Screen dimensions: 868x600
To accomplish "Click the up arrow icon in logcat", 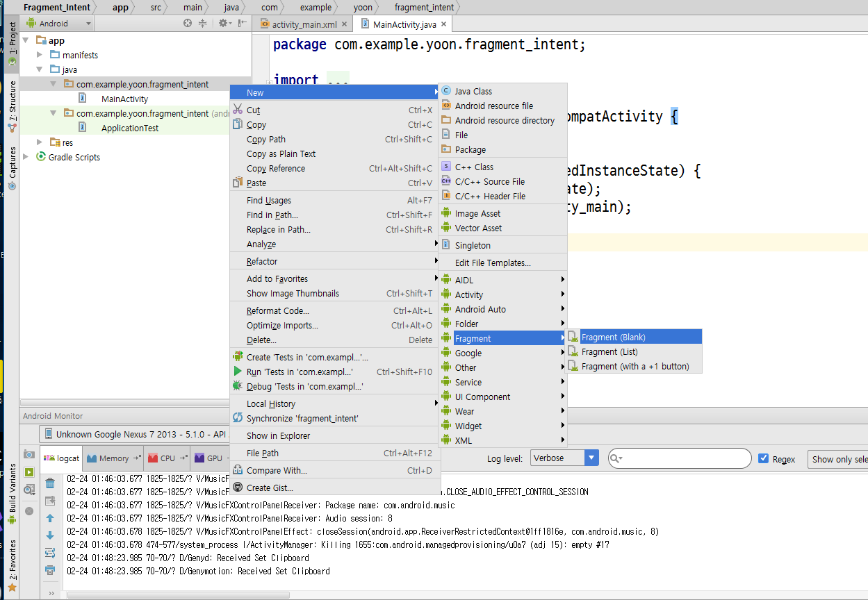I will [50, 518].
